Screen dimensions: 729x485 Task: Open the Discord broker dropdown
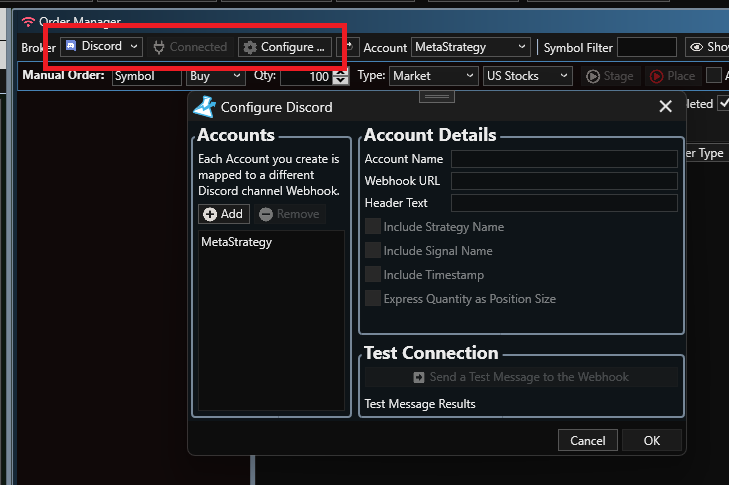pos(101,47)
